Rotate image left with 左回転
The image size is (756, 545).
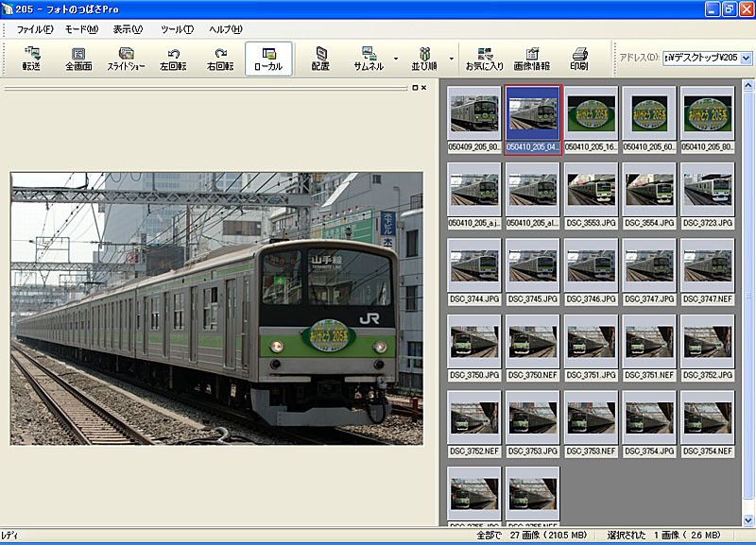pyautogui.click(x=173, y=59)
